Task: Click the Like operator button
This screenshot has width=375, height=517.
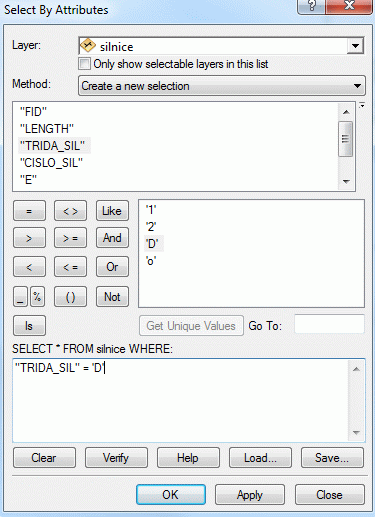Action: [112, 211]
